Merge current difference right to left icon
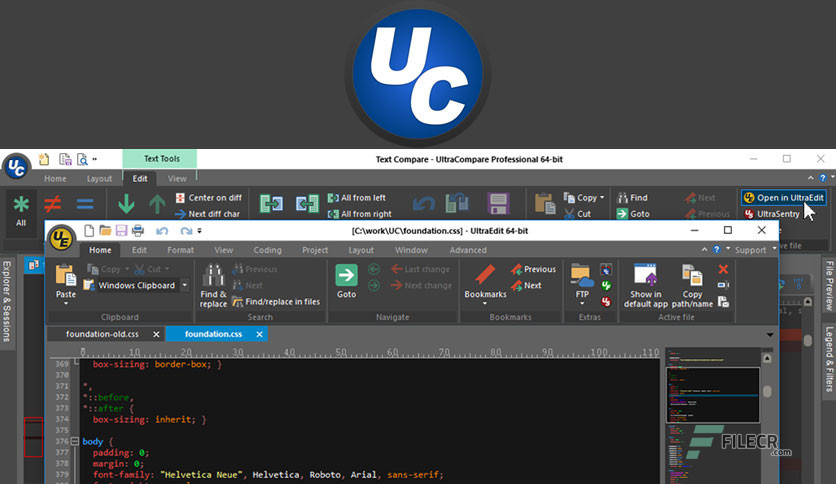The height and width of the screenshot is (484, 836). tap(307, 204)
